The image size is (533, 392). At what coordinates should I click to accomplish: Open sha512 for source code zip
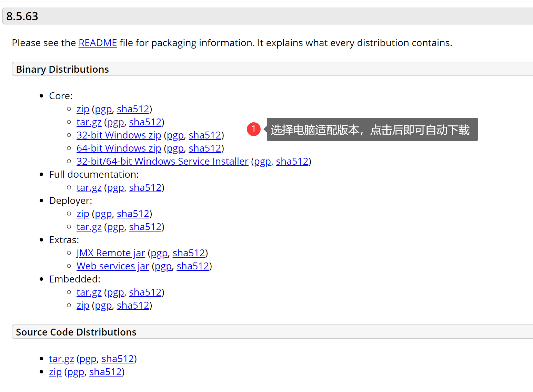pyautogui.click(x=105, y=372)
